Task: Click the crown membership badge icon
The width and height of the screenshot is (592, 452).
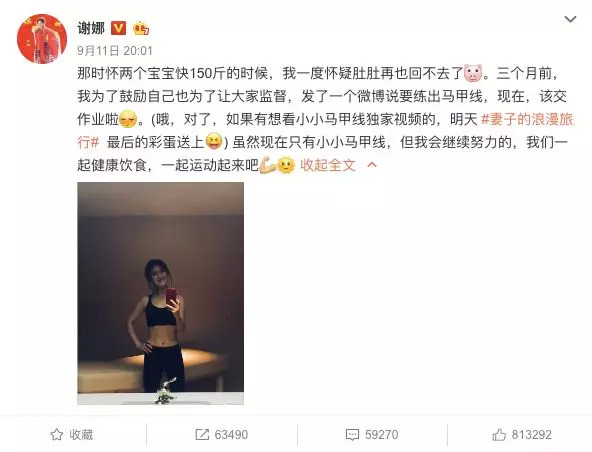Action: 141,28
